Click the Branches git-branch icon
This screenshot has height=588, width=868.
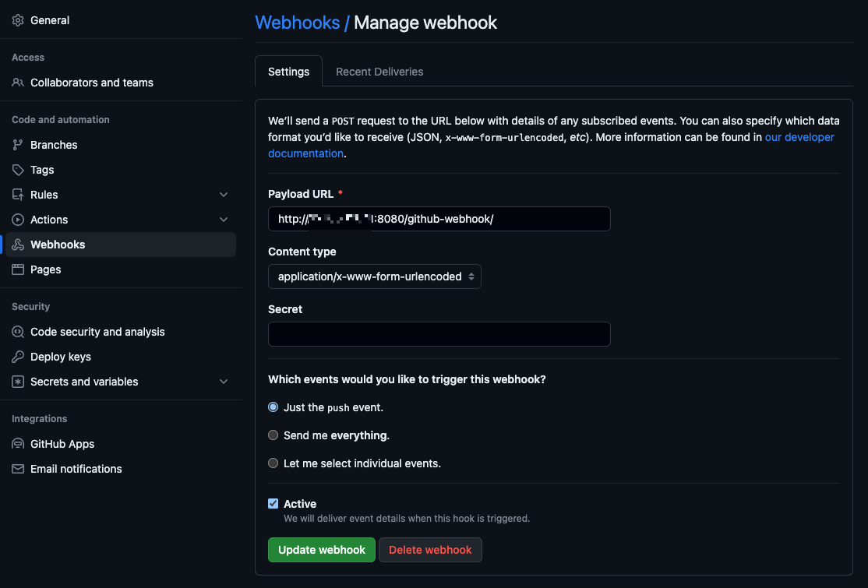18,145
